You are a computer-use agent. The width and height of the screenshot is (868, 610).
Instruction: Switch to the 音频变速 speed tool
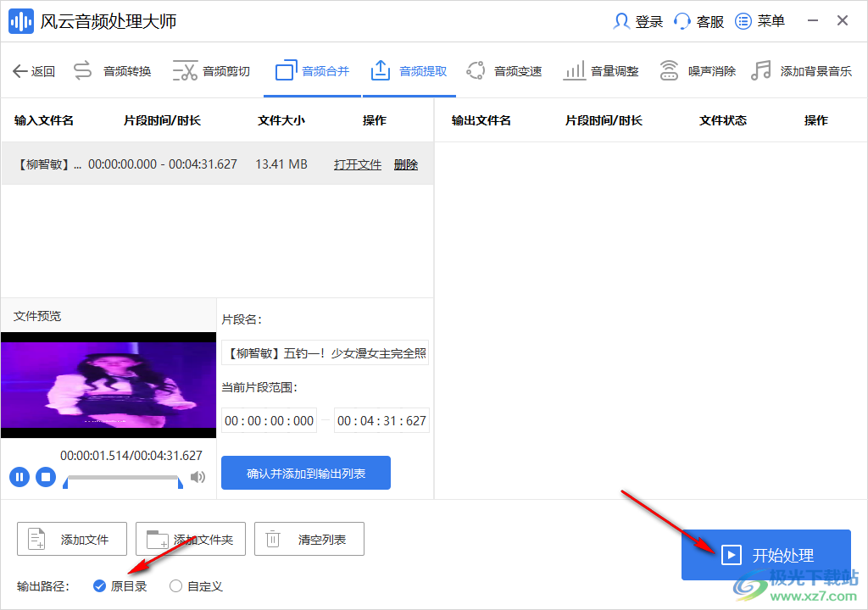click(505, 70)
